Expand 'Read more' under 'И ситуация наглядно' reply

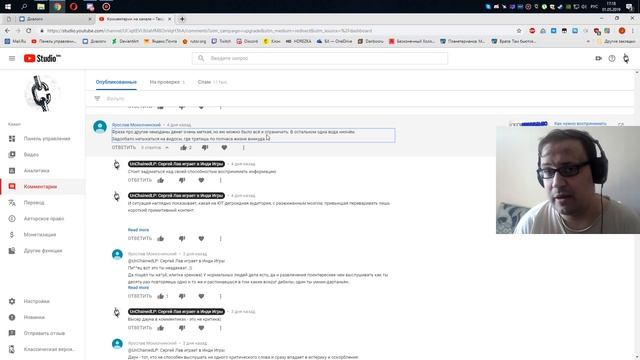pyautogui.click(x=138, y=230)
